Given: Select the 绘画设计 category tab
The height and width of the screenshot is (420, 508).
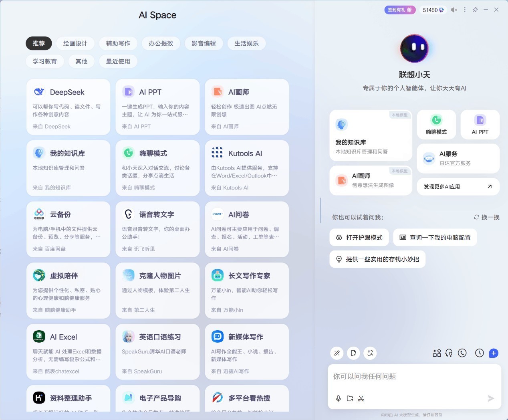Looking at the screenshot, I should click(75, 43).
